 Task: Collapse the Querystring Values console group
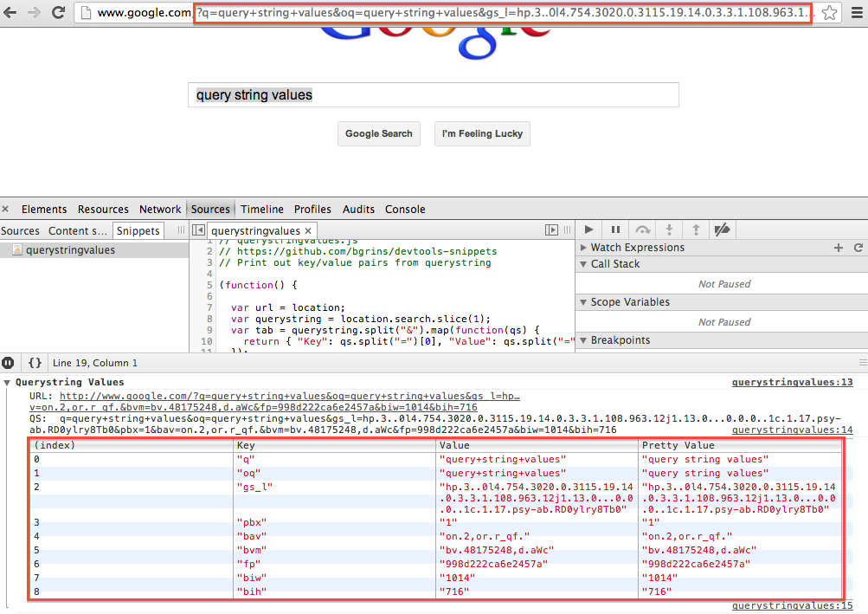tap(7, 383)
